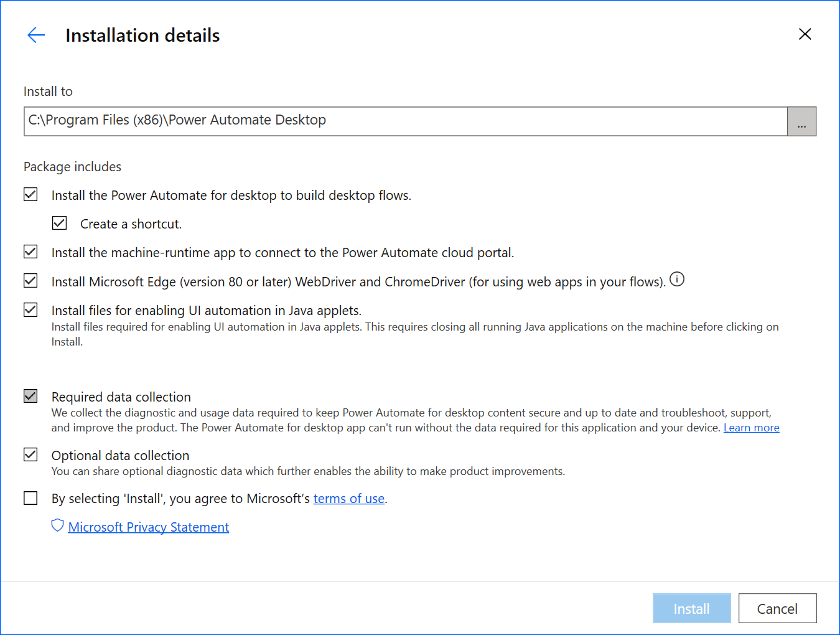This screenshot has height=635, width=840.
Task: Click the 'Install to' label
Action: pyautogui.click(x=48, y=92)
